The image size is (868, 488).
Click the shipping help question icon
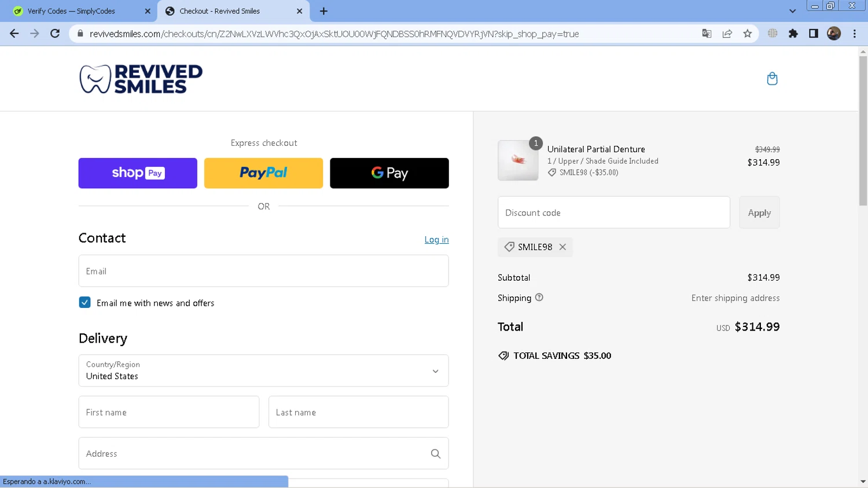539,298
